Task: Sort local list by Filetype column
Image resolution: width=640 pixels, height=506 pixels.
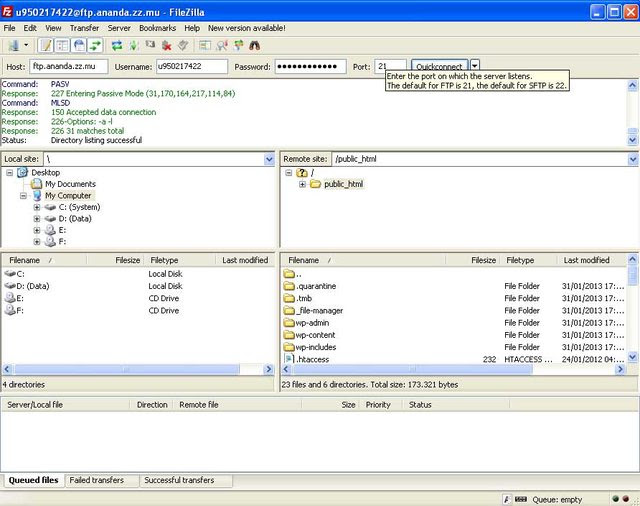Action: pos(179,260)
